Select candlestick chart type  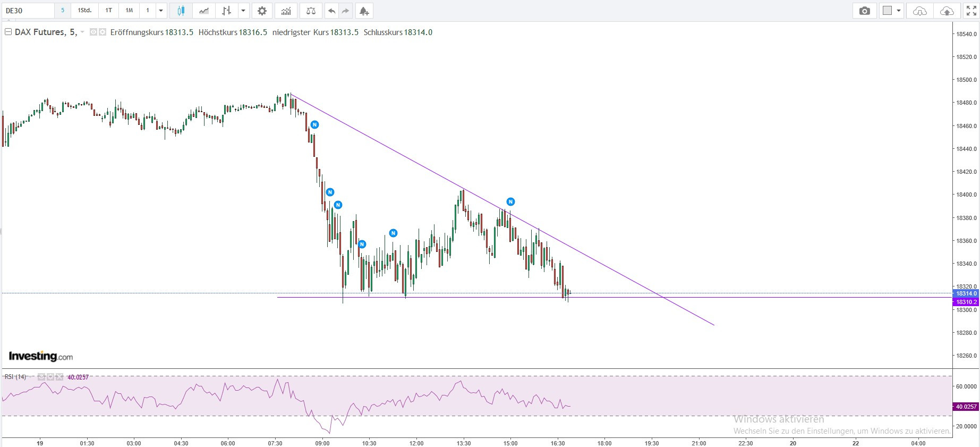181,11
